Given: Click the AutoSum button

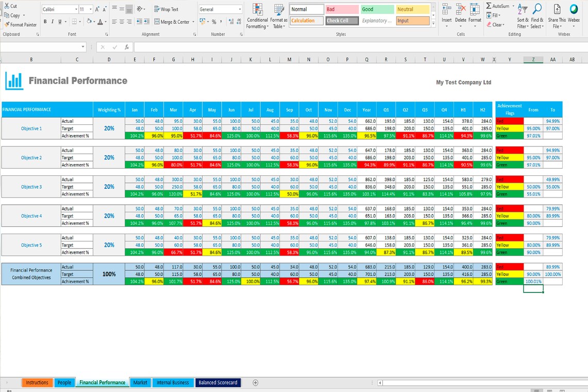Looking at the screenshot, I should (x=496, y=6).
